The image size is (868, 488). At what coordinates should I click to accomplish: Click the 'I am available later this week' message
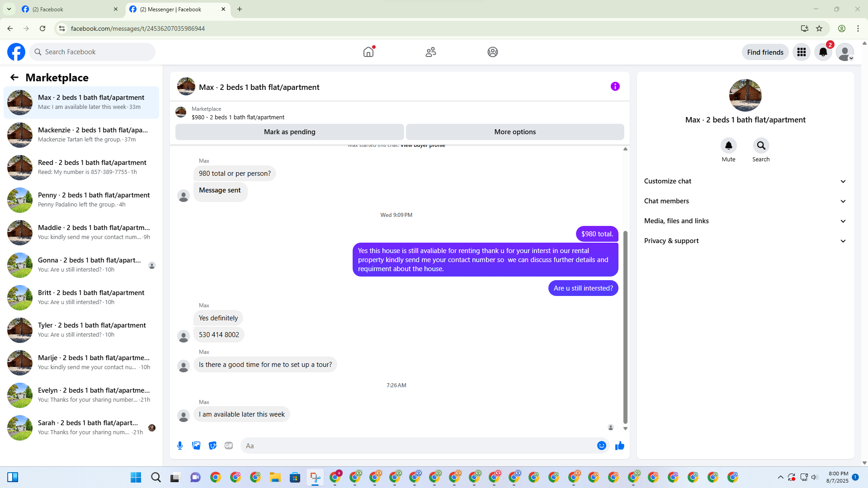241,414
